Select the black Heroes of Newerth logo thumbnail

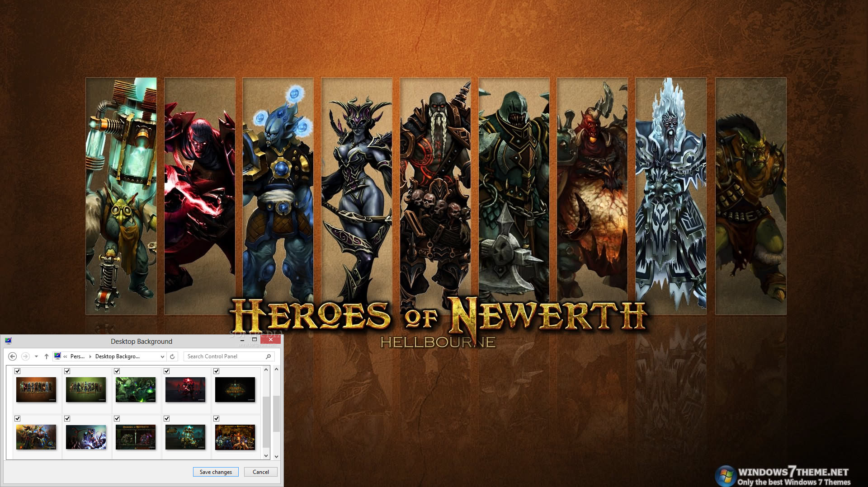(235, 389)
